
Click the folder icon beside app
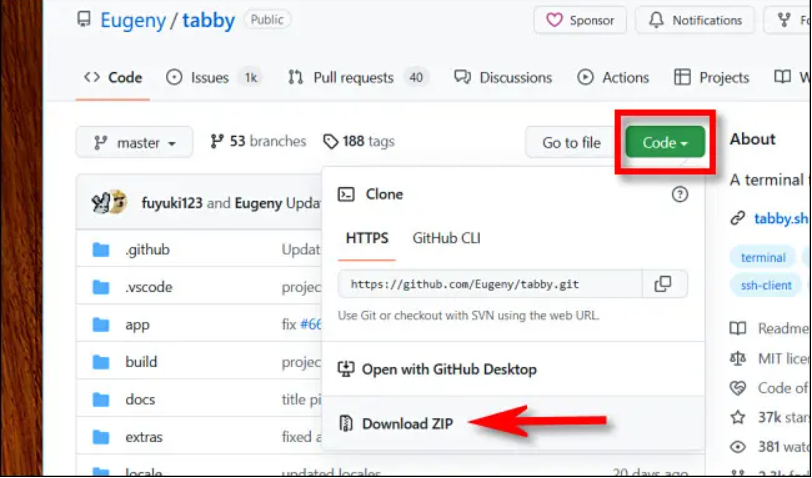point(100,325)
